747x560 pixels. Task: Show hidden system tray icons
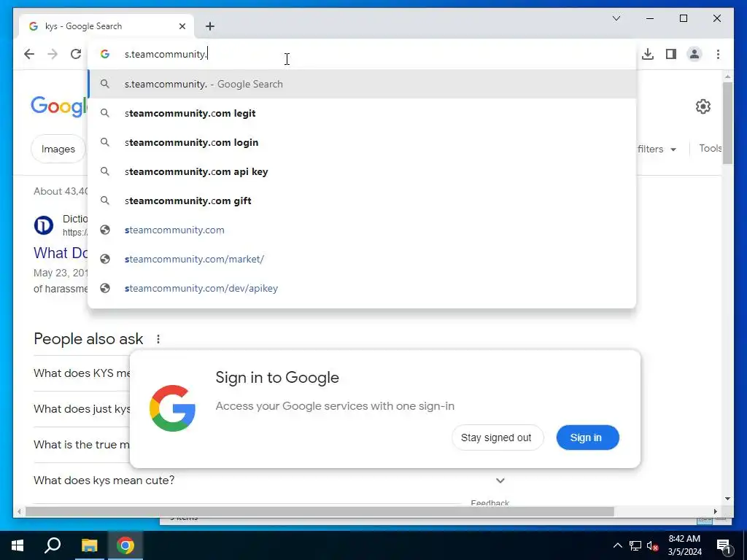[617, 545]
